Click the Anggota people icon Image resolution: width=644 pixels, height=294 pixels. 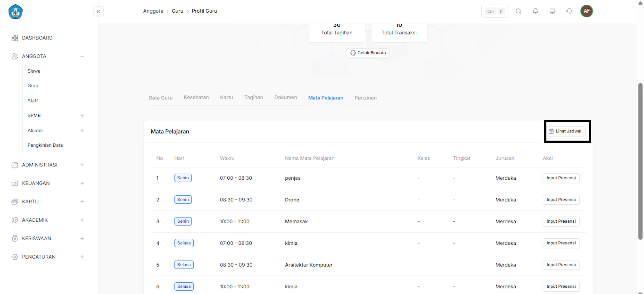click(x=15, y=56)
